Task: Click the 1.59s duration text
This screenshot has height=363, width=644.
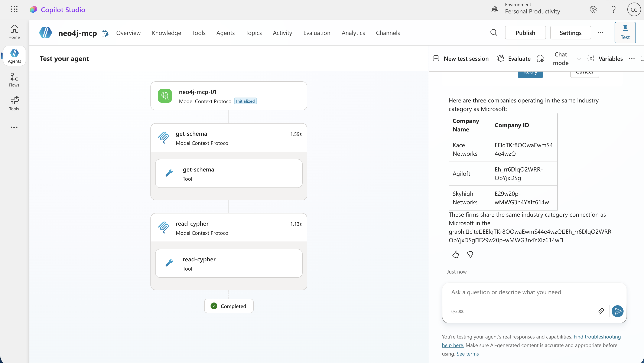Action: tap(296, 134)
